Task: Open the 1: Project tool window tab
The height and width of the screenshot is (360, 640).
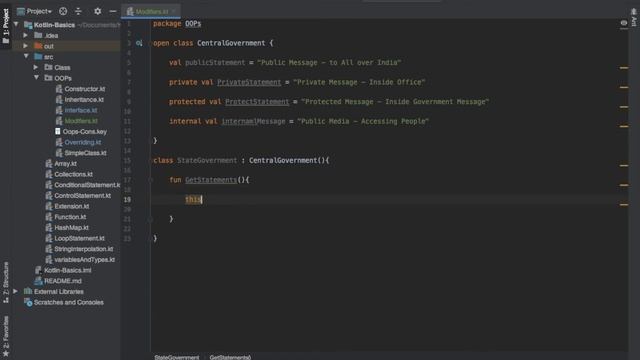Action: coord(6,25)
